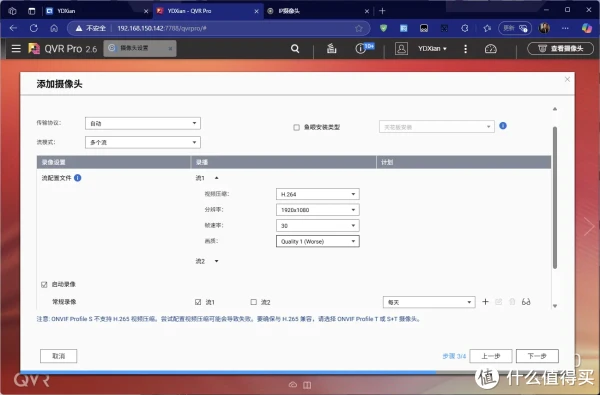Open the YDXian user account menu
The width and height of the screenshot is (600, 395).
(432, 49)
